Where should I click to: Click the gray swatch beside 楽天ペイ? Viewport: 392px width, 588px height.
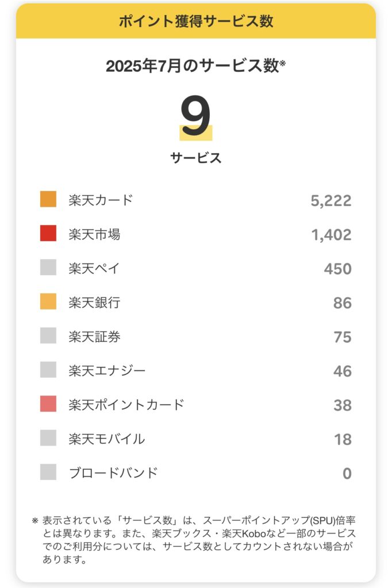point(48,268)
